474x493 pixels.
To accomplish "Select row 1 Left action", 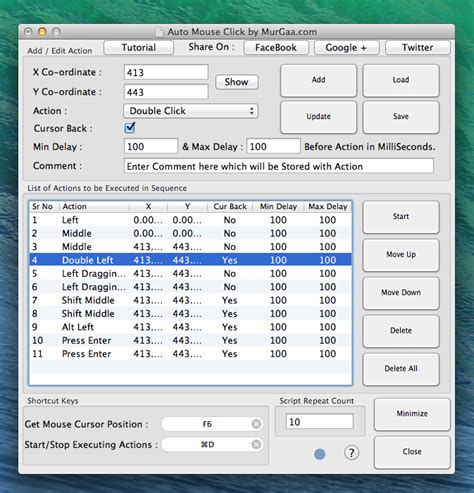I will click(x=190, y=220).
